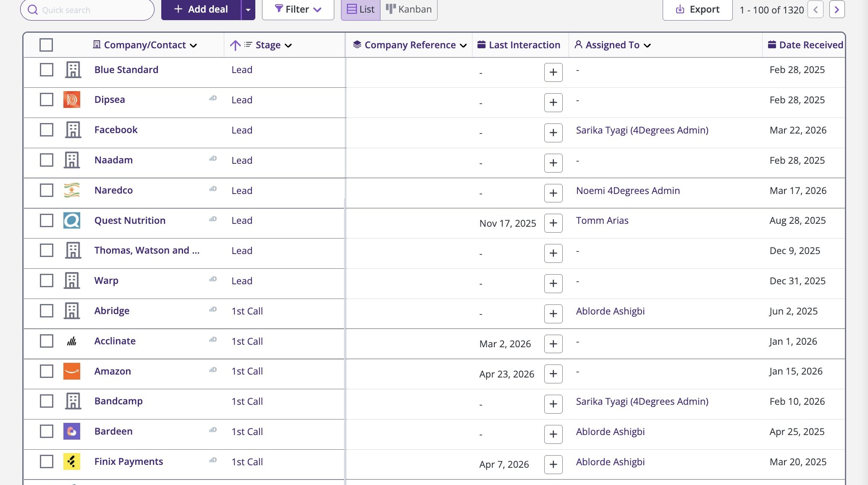This screenshot has height=485, width=868.
Task: Click the Amazon logo thumbnail
Action: 72,371
